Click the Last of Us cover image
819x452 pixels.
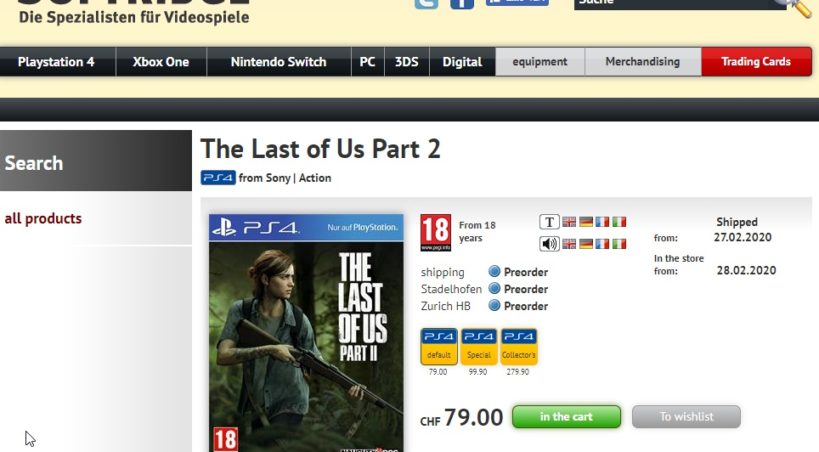click(x=306, y=333)
